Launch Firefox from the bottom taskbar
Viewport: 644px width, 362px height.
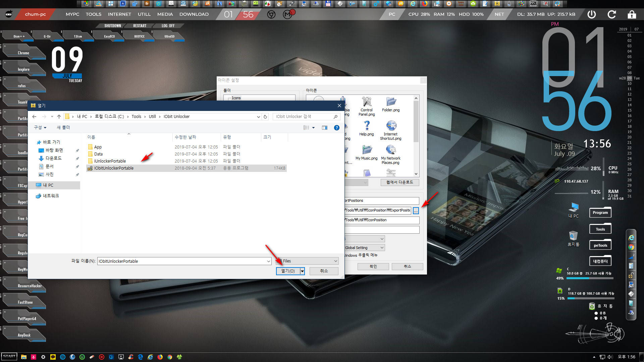point(160,357)
